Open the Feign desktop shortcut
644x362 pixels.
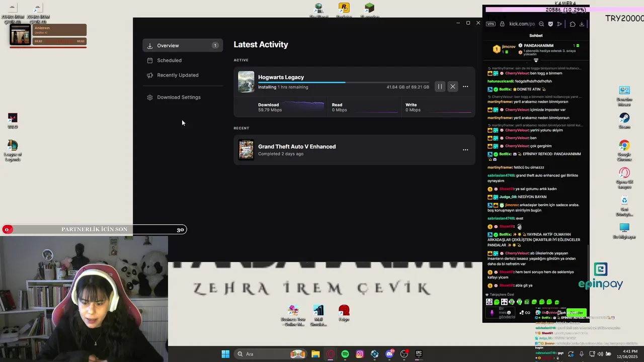pos(344,313)
